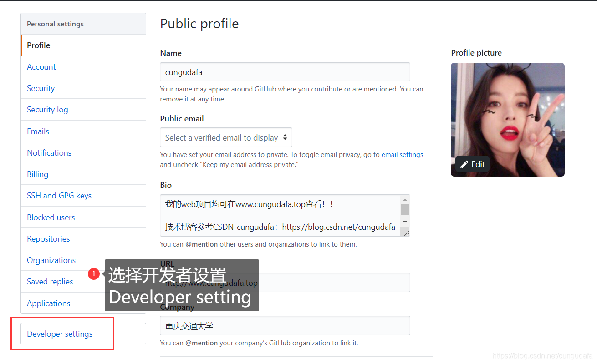Click the URL input field

click(285, 282)
